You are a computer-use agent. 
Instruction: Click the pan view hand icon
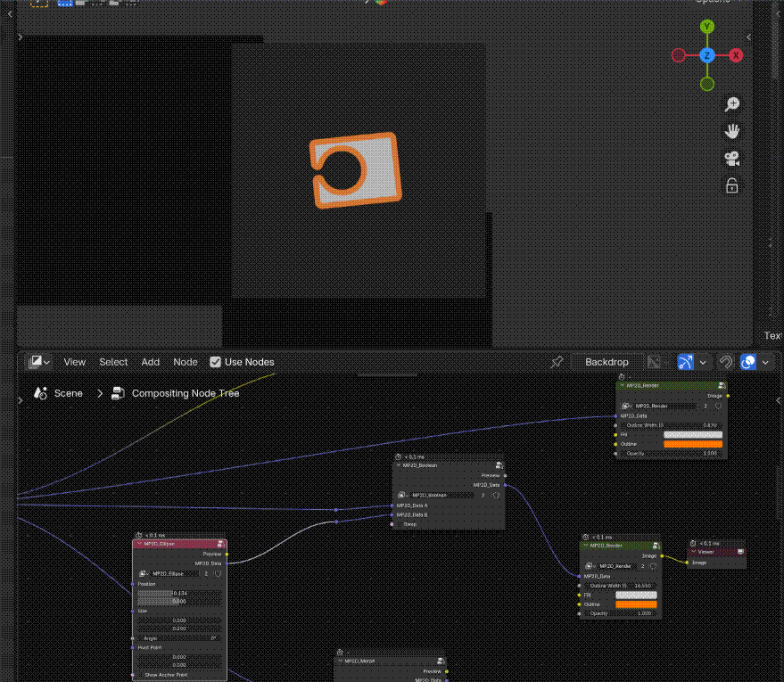tap(732, 131)
